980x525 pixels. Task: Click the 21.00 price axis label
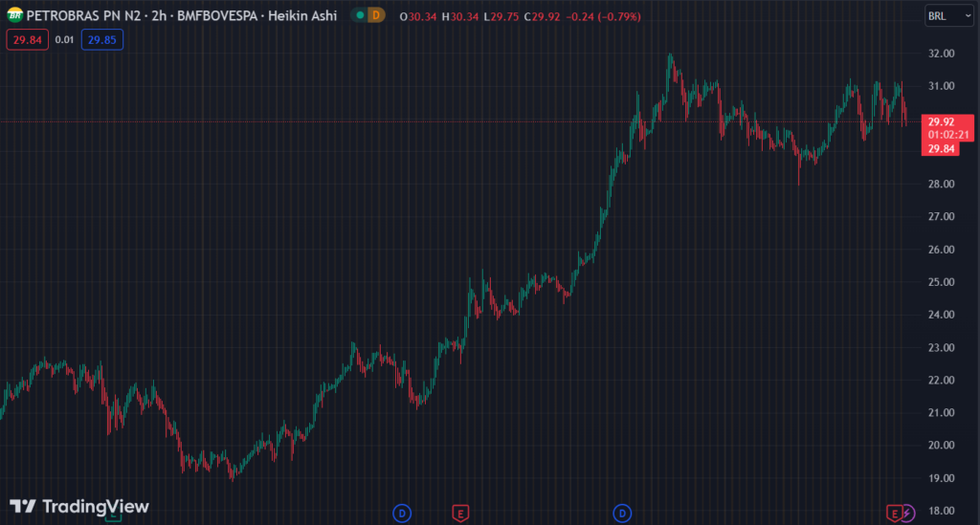942,412
